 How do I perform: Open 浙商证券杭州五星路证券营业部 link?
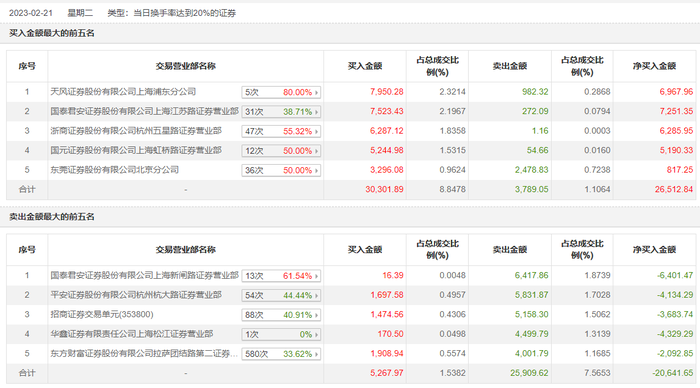[x=136, y=131]
